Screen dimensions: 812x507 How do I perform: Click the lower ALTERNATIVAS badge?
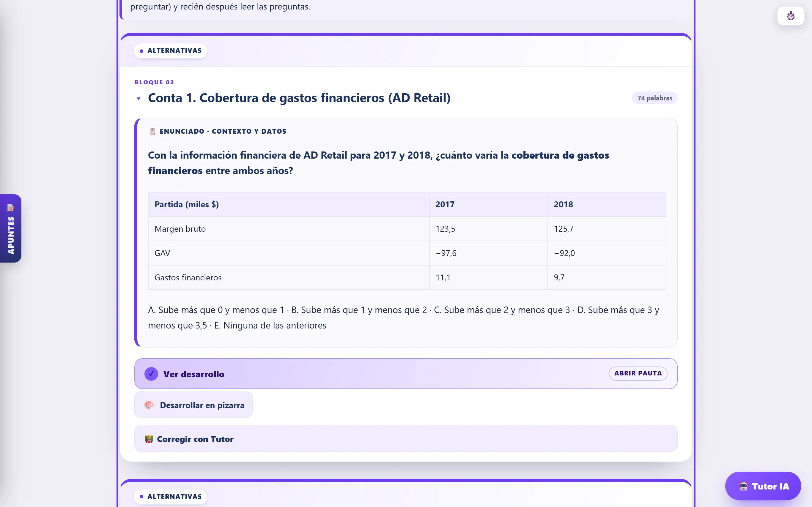coord(170,497)
